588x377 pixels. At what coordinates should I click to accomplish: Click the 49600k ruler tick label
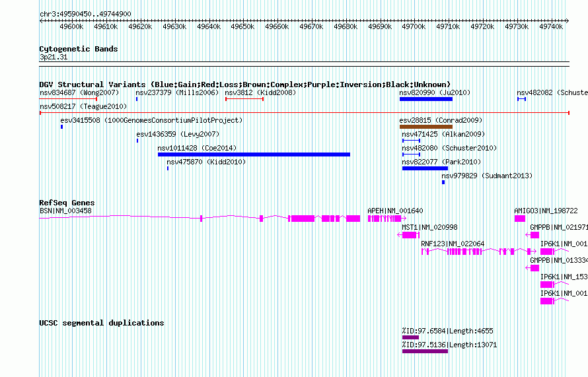click(x=71, y=26)
